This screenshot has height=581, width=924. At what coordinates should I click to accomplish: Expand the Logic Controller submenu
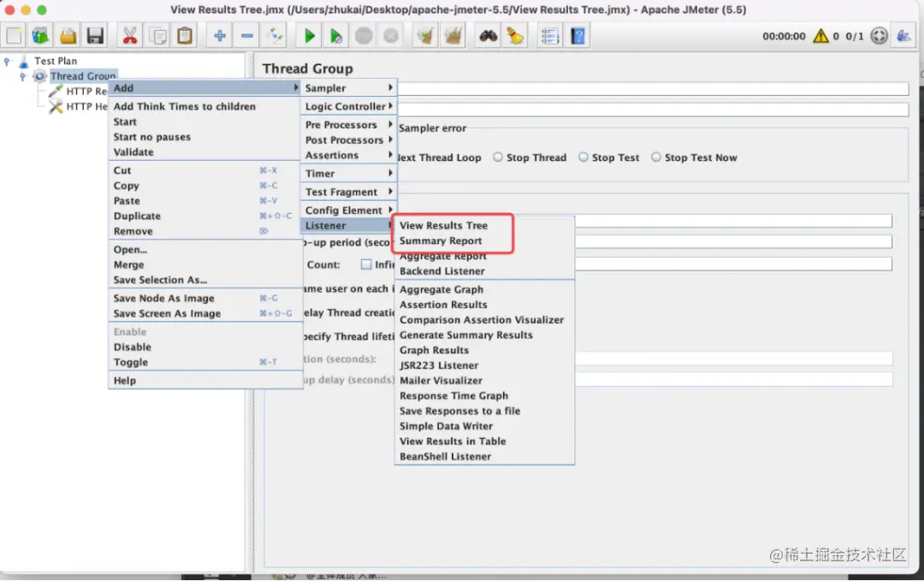[x=349, y=106]
